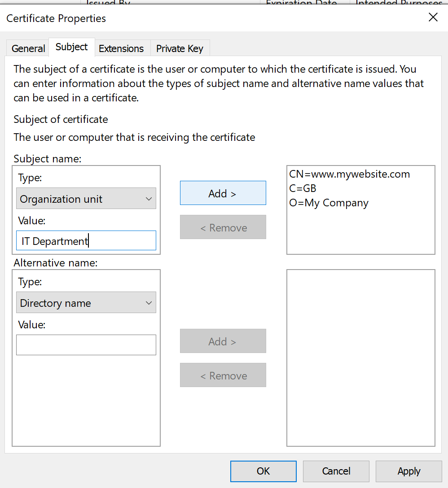Close the Certificate Properties dialog
The width and height of the screenshot is (448, 488).
coord(433,17)
